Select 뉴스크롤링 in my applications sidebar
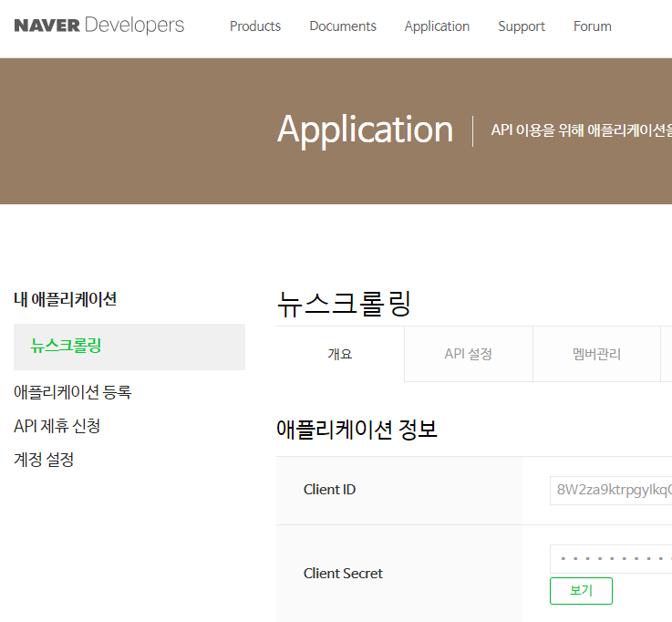672x622 pixels. click(x=129, y=347)
